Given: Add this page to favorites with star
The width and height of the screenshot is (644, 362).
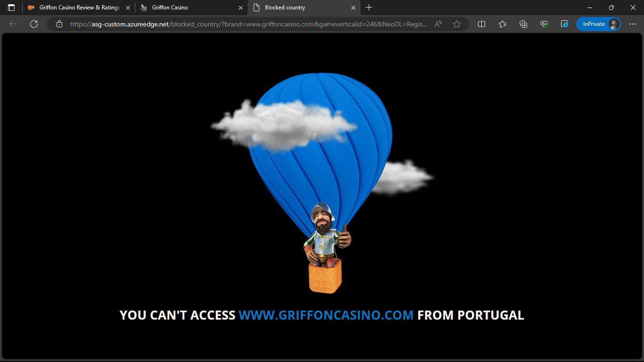Looking at the screenshot, I should coord(456,24).
